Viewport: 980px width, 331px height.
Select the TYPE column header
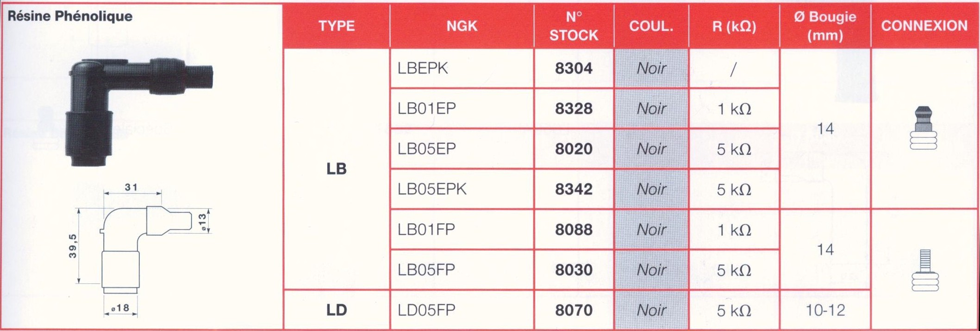[337, 26]
